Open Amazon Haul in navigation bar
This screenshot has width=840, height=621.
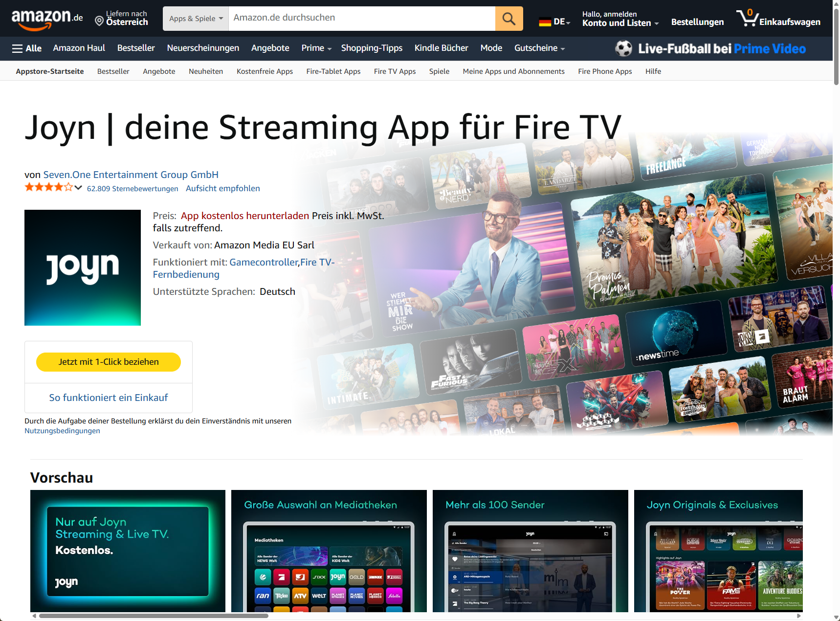(x=79, y=48)
